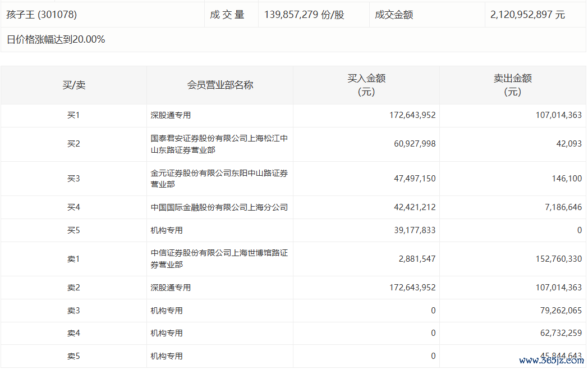Click the 成交量 label cell

[x=227, y=15]
